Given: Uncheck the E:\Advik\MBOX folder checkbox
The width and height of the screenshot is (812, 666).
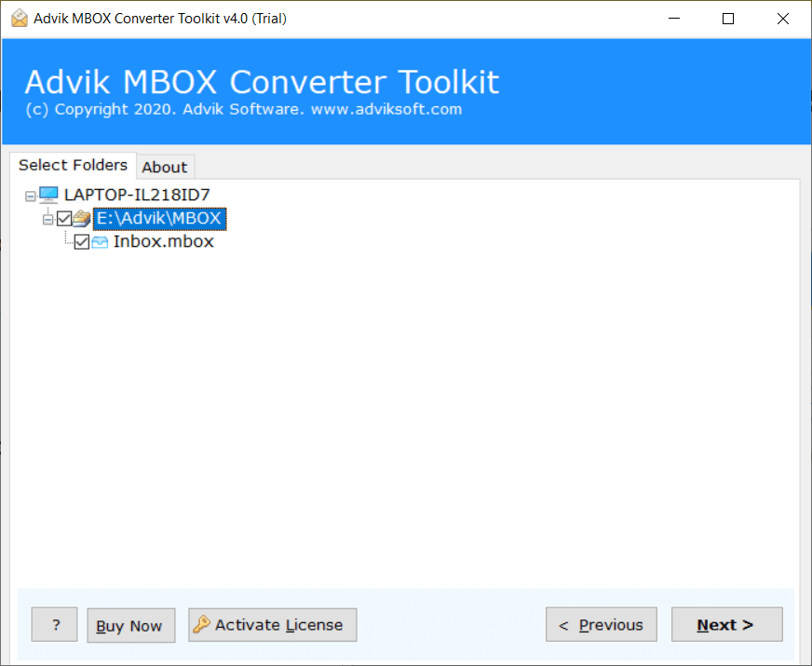Looking at the screenshot, I should pos(64,219).
